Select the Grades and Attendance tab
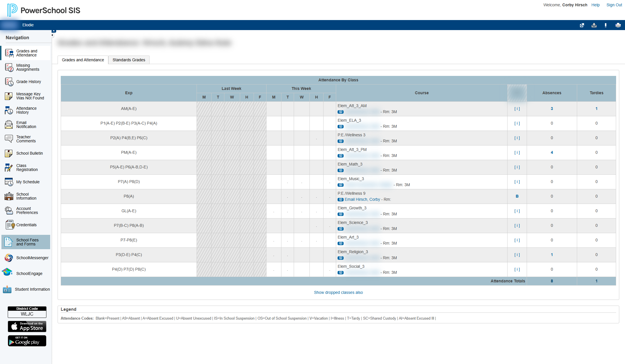Screen dimensions: 625x364 83,60
